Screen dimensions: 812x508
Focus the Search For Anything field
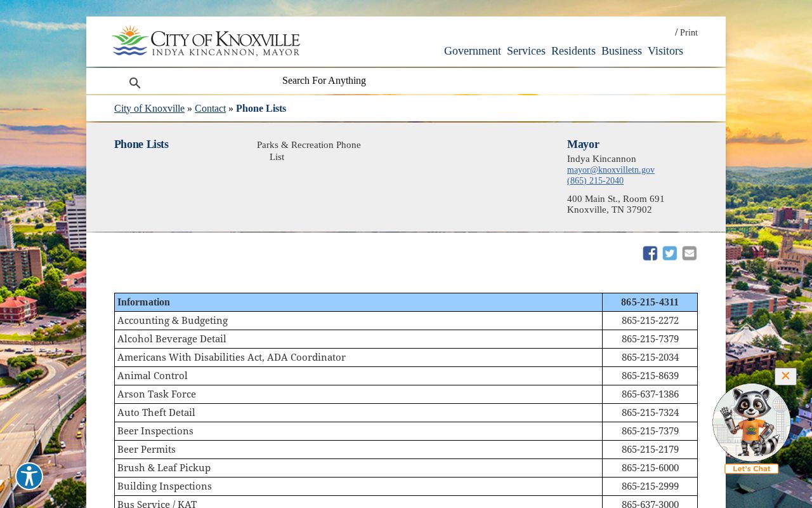tap(324, 81)
